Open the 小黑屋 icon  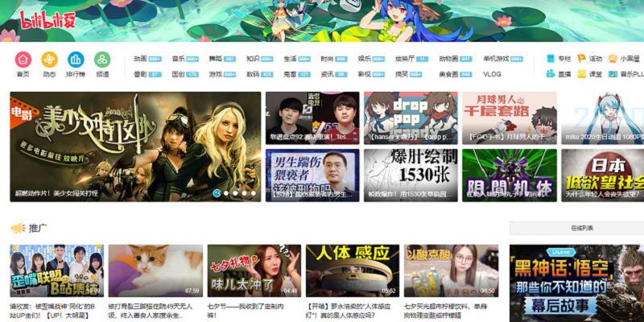click(613, 59)
